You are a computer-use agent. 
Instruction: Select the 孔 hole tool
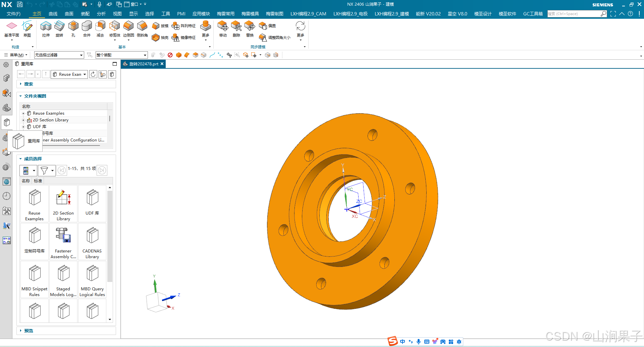73,29
